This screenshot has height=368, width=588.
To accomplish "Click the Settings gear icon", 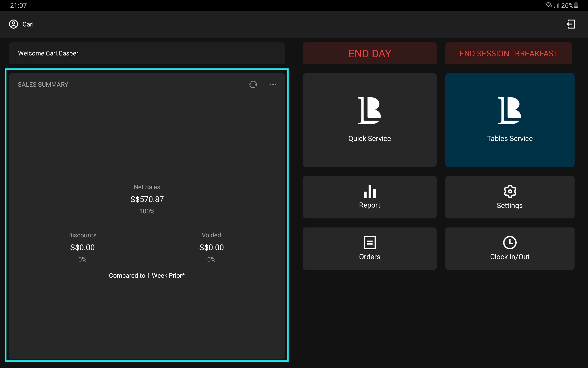I will click(510, 191).
